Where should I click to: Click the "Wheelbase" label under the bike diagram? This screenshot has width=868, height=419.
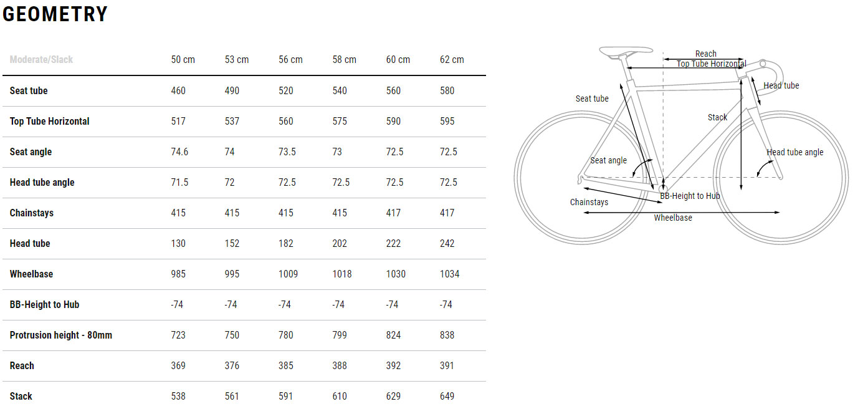[x=672, y=218]
